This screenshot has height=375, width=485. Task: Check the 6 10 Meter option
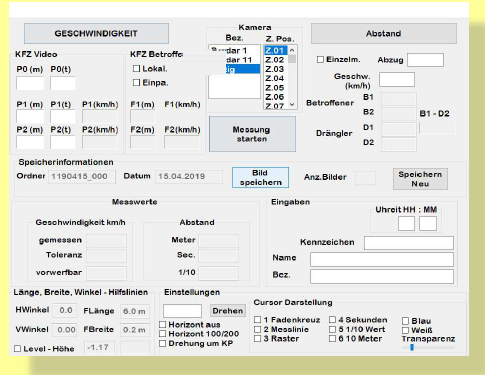(332, 339)
